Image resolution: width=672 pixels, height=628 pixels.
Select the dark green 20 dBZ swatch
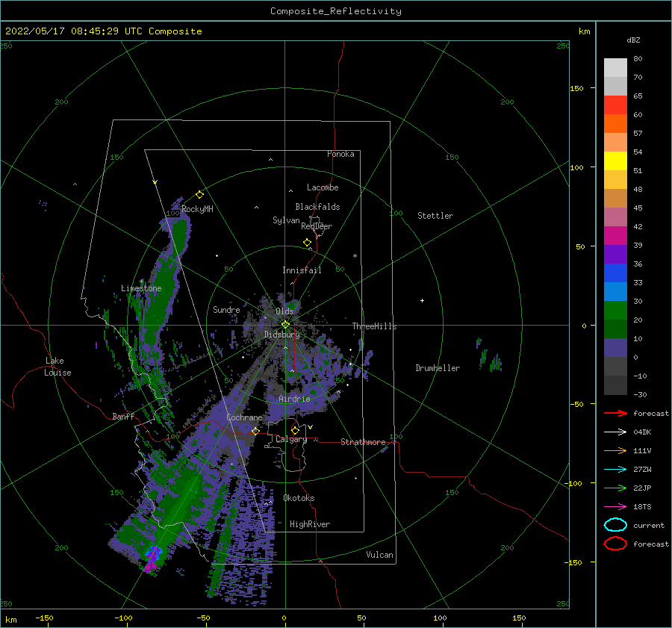coord(615,329)
